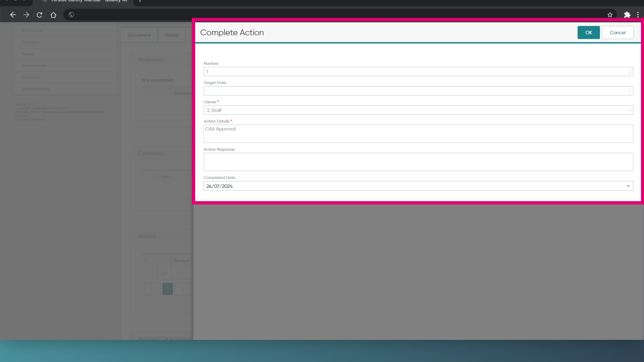Go forward with the browser forward arrow
Screen dimensions: 644x362
[26, 15]
